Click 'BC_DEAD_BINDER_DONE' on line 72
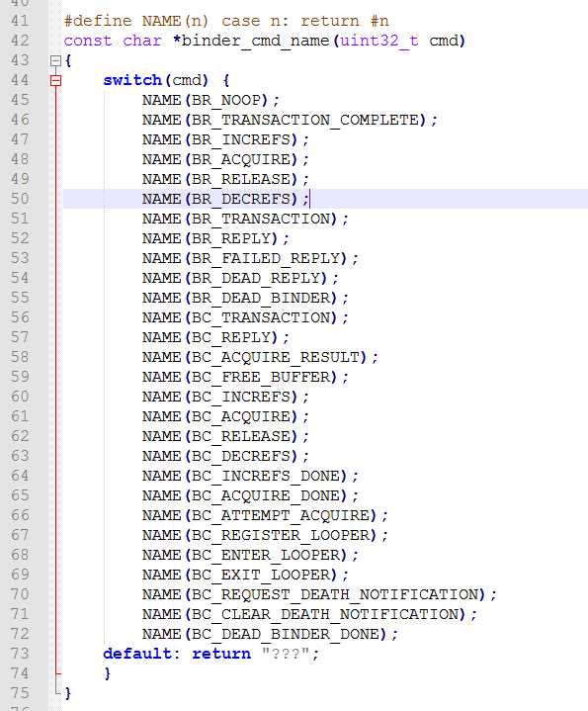588x711 pixels. pos(286,634)
